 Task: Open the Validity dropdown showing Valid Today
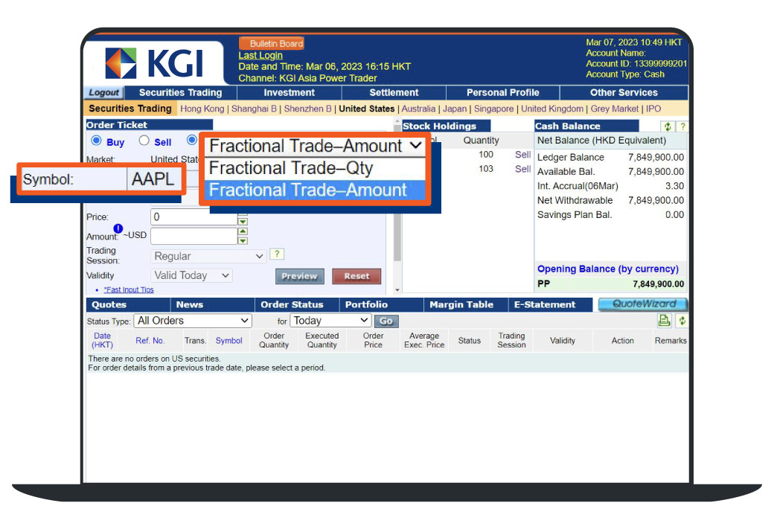(193, 275)
